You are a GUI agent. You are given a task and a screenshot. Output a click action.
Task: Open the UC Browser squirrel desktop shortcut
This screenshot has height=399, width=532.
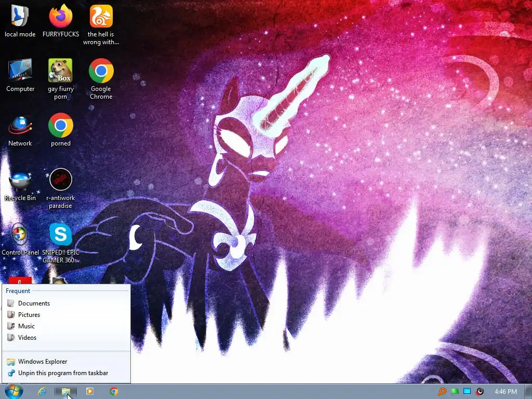click(x=101, y=24)
